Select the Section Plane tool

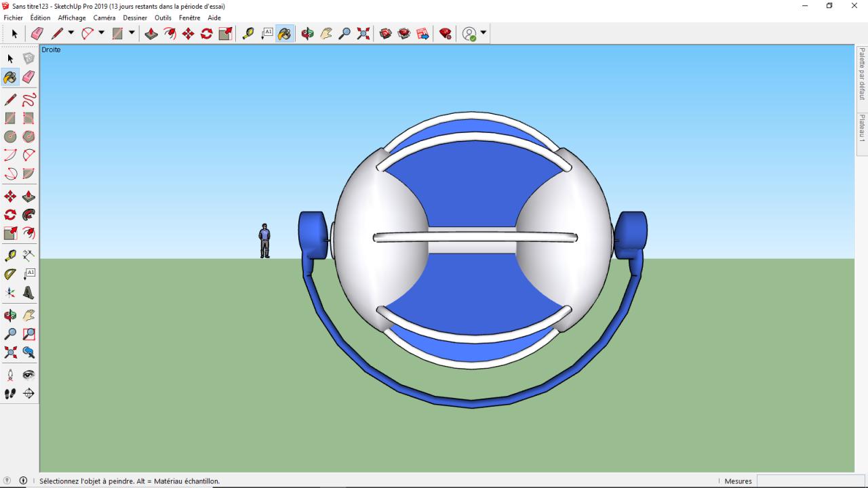(28, 393)
